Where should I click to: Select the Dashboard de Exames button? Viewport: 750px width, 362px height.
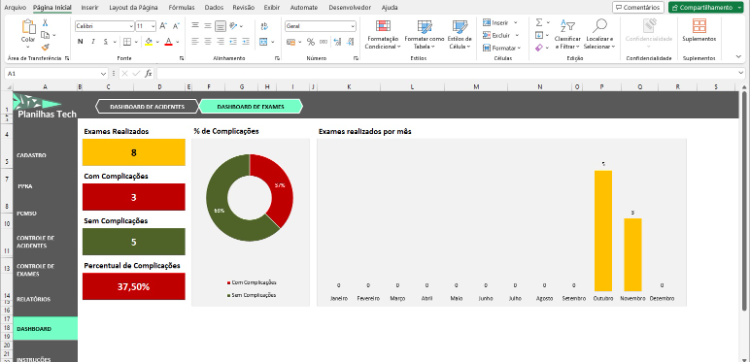(251, 107)
